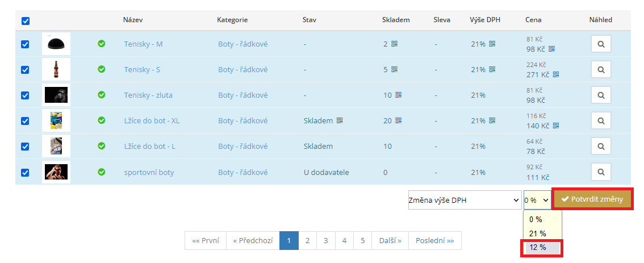Click QR icon beside Tenisky - M 21% DPH

pos(492,44)
